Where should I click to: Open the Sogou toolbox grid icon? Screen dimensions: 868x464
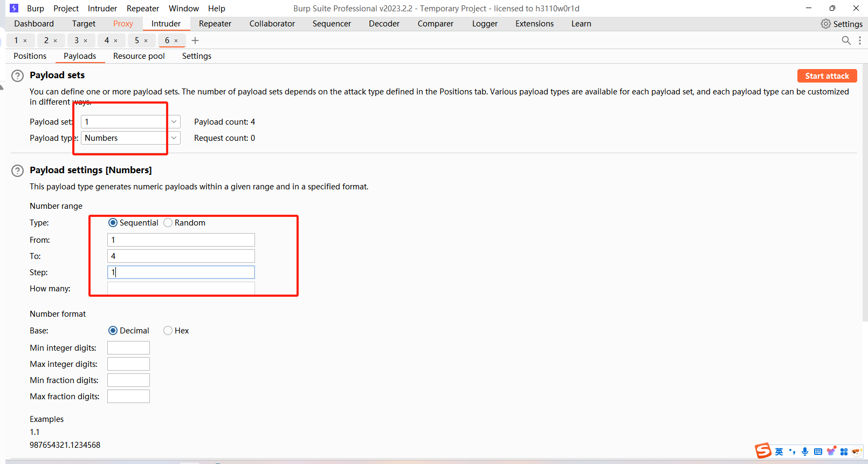[844, 452]
